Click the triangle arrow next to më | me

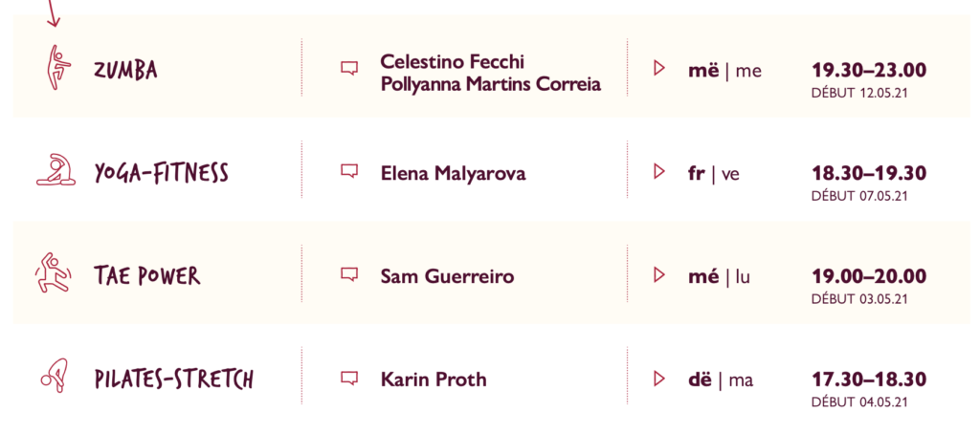[x=658, y=68]
